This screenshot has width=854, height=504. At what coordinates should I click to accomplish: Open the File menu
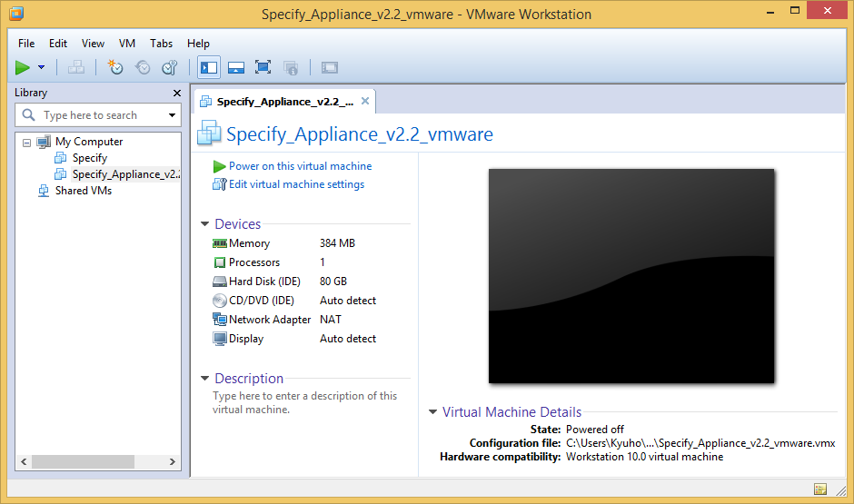click(26, 44)
